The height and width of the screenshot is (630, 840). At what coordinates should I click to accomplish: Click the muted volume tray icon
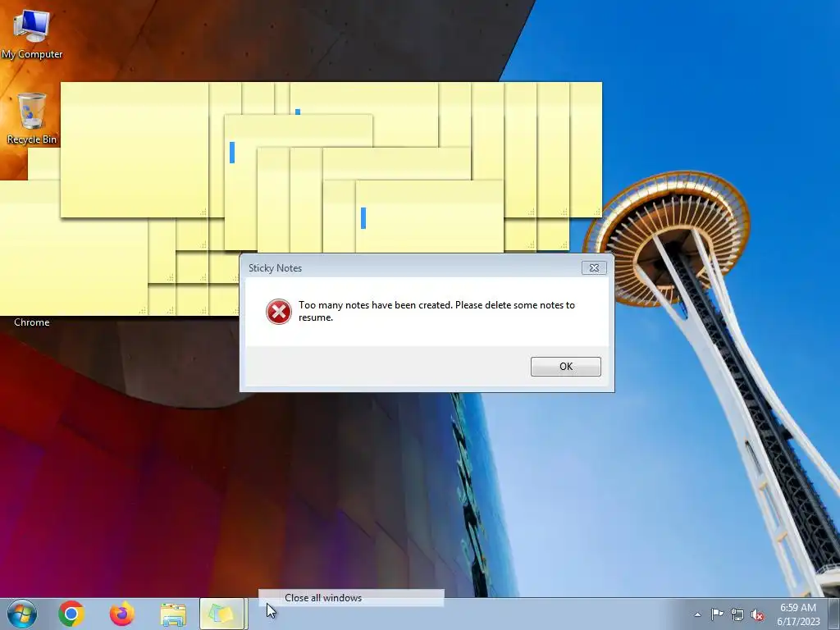tap(757, 614)
